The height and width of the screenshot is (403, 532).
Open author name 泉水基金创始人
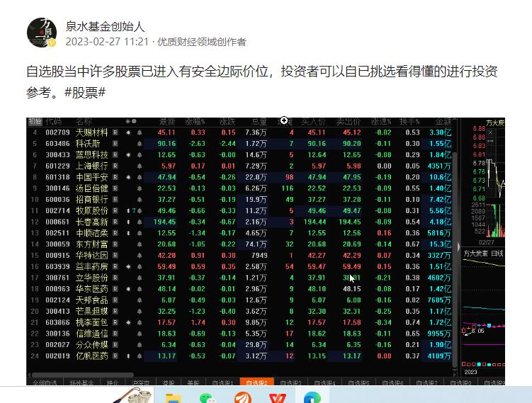pyautogui.click(x=105, y=26)
